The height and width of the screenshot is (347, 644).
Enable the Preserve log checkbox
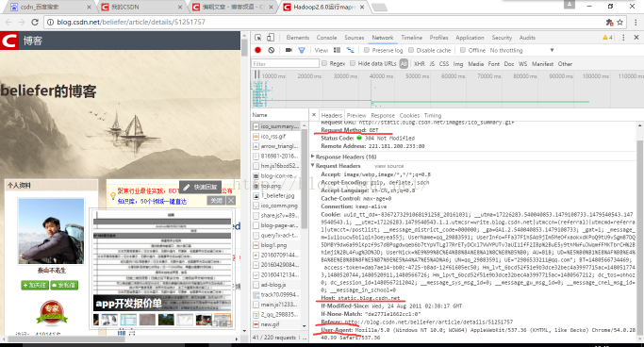click(x=367, y=50)
